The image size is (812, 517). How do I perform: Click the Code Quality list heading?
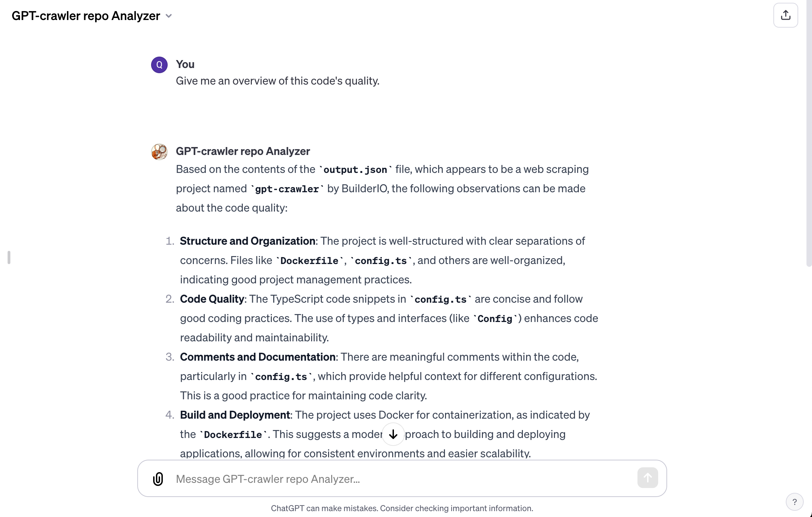click(x=212, y=299)
